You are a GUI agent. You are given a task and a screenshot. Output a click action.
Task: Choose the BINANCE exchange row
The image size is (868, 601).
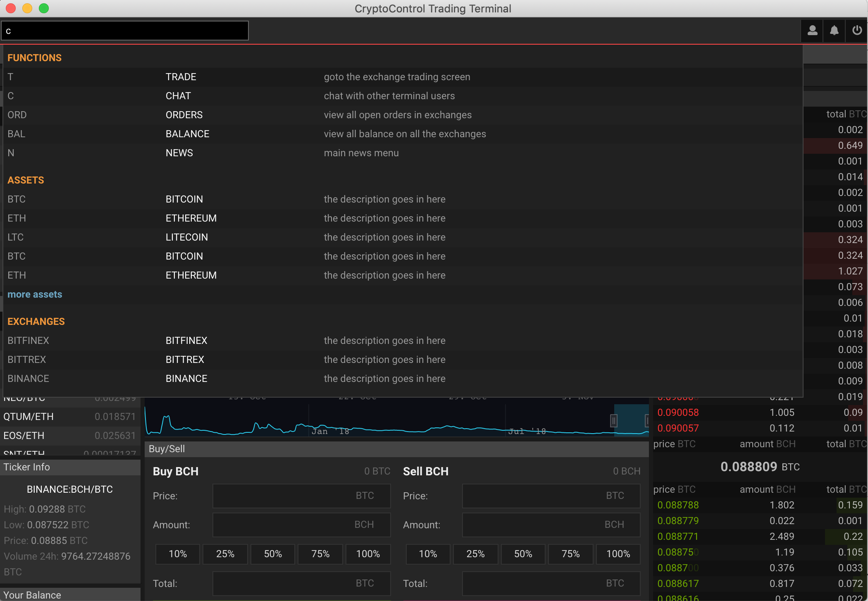click(403, 379)
